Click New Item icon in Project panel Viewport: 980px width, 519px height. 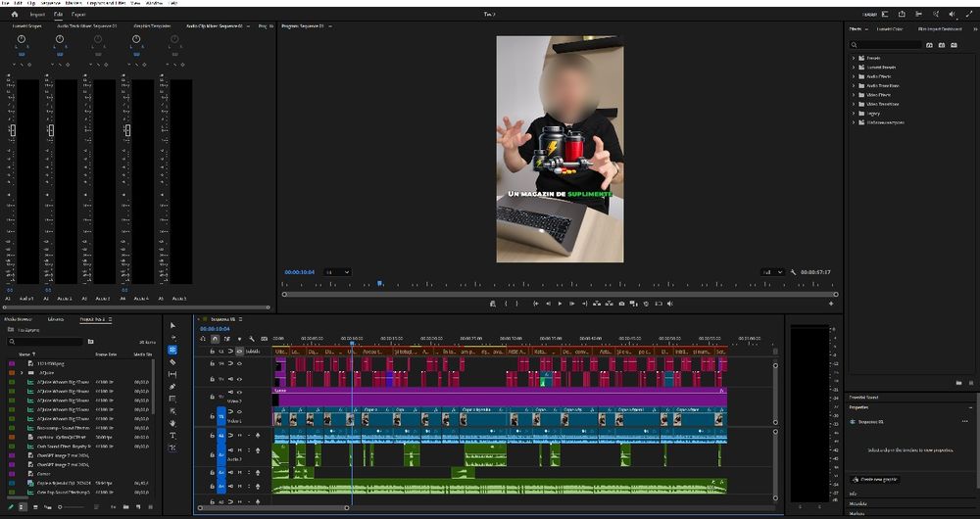coord(138,507)
